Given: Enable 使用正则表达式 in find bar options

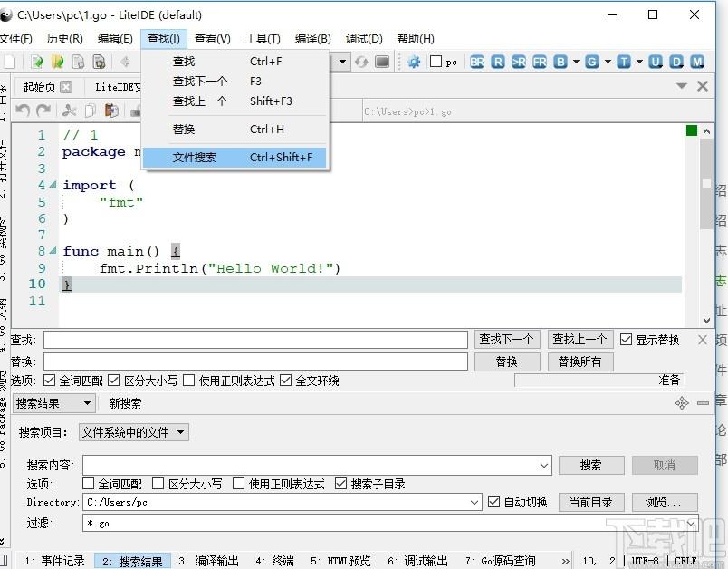Looking at the screenshot, I should (x=188, y=381).
